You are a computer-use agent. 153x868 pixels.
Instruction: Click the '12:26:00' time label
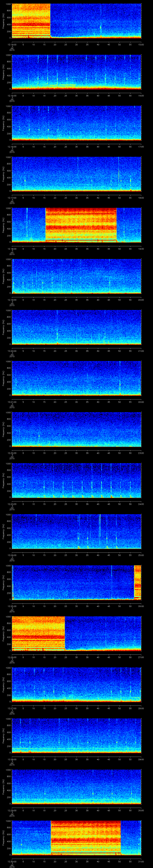[12, 657]
